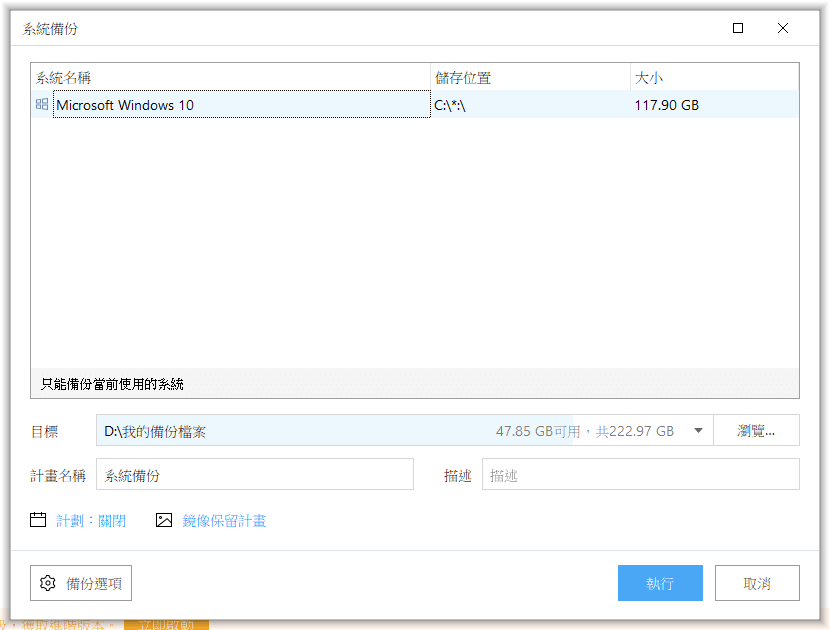Click the gear icon in 備份選項 button
Image resolution: width=830 pixels, height=630 pixels.
pyautogui.click(x=48, y=583)
